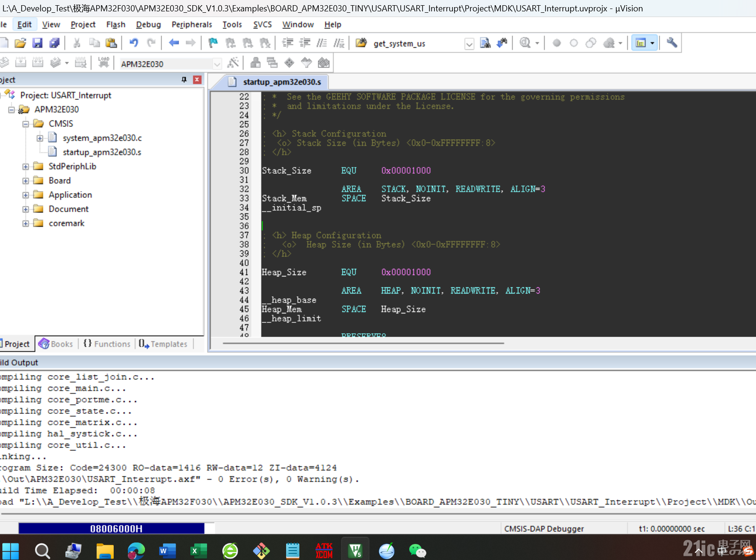Open the SVCS menu
This screenshot has height=560, width=756.
262,25
